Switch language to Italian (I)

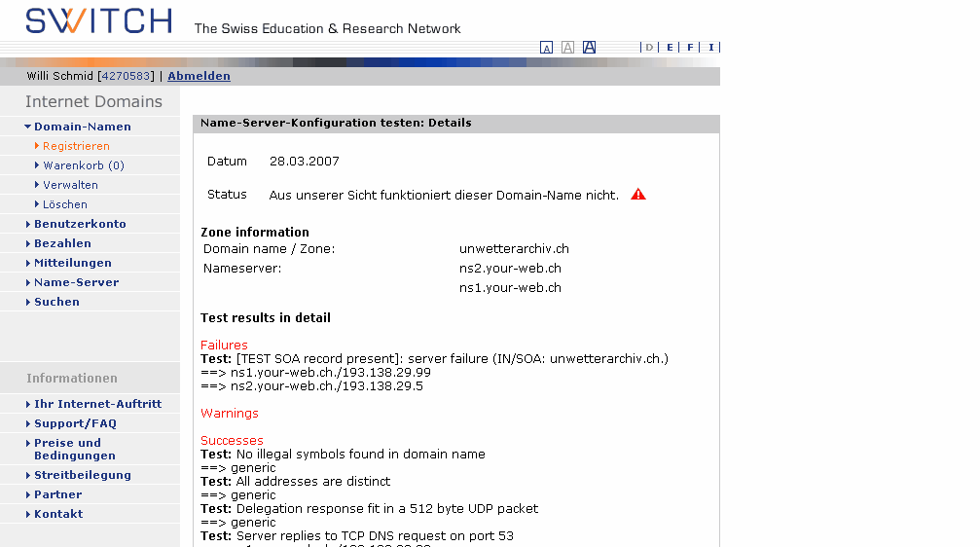click(x=711, y=47)
